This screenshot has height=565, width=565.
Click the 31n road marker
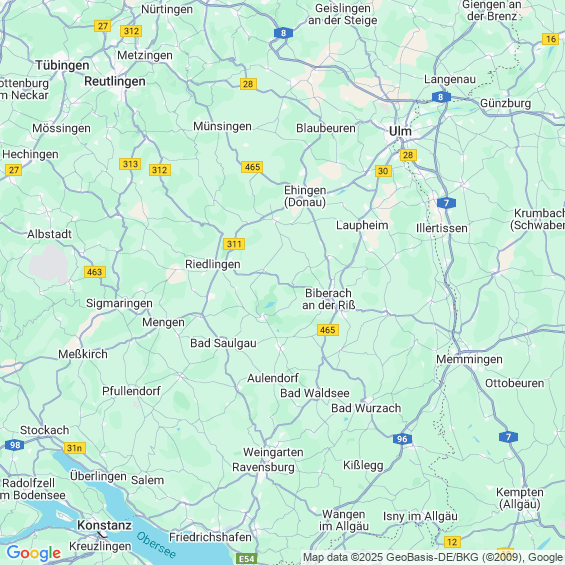[75, 448]
